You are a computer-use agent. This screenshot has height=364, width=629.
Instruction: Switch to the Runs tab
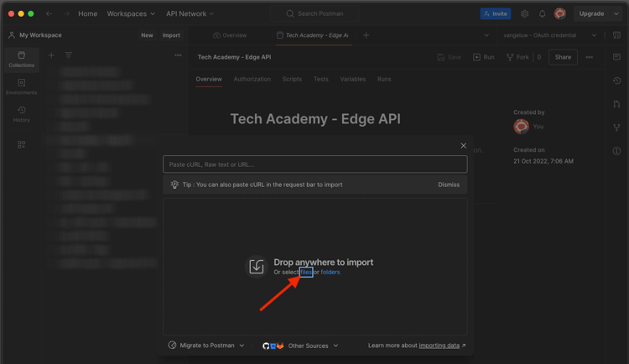click(x=384, y=79)
